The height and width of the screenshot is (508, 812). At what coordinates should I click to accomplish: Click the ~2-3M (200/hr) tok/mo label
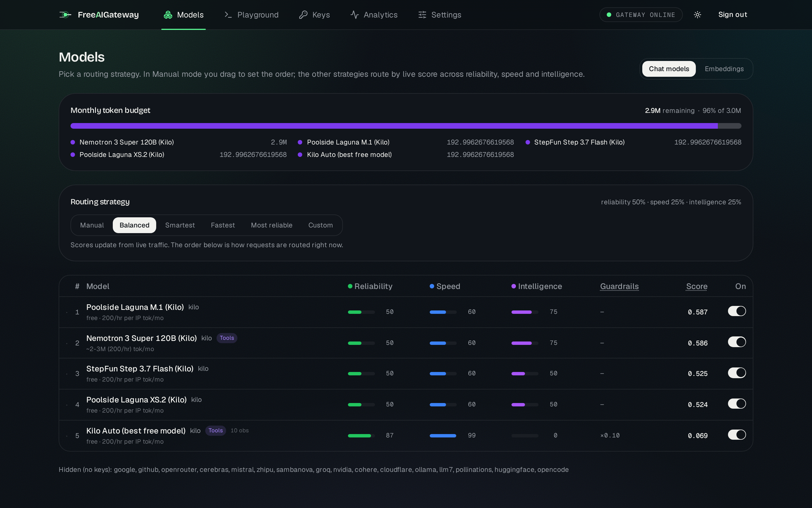click(x=120, y=349)
